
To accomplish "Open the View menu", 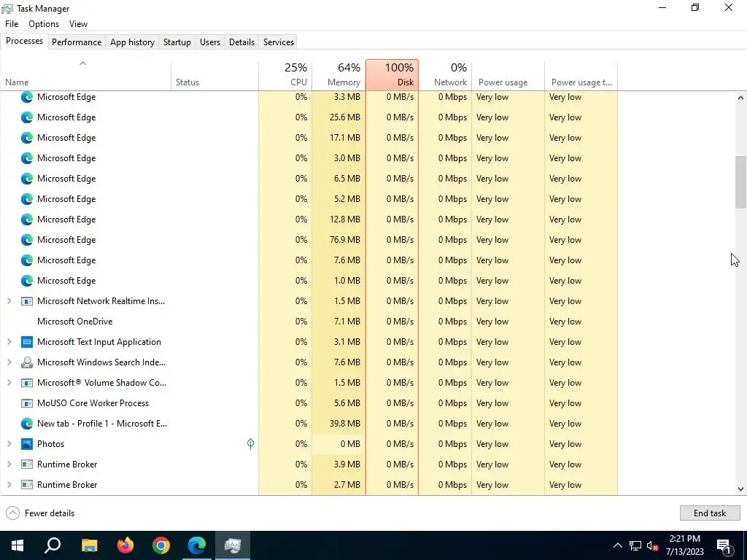I will coord(78,24).
